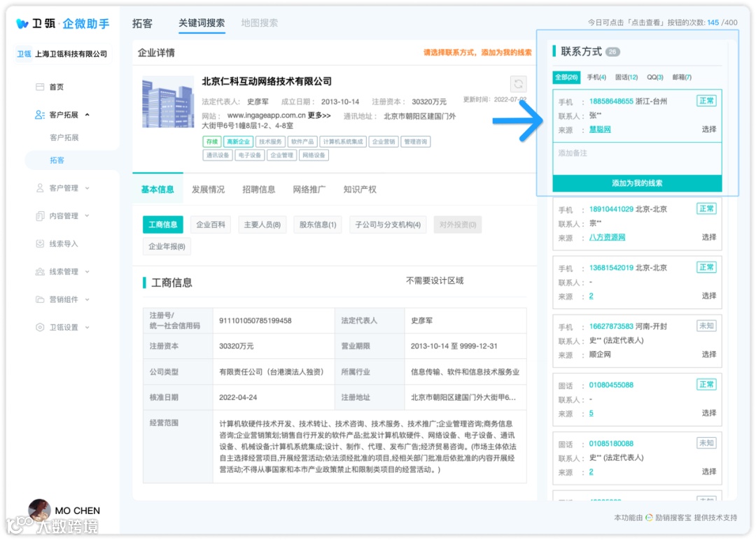Open the 慧聪网 source link

tap(600, 129)
